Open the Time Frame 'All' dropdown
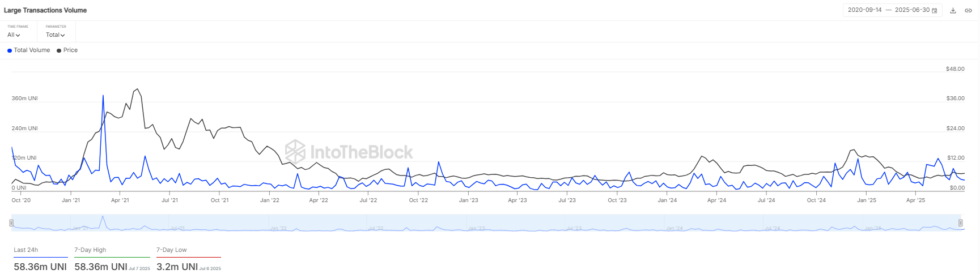This screenshot has width=980, height=274. click(14, 35)
